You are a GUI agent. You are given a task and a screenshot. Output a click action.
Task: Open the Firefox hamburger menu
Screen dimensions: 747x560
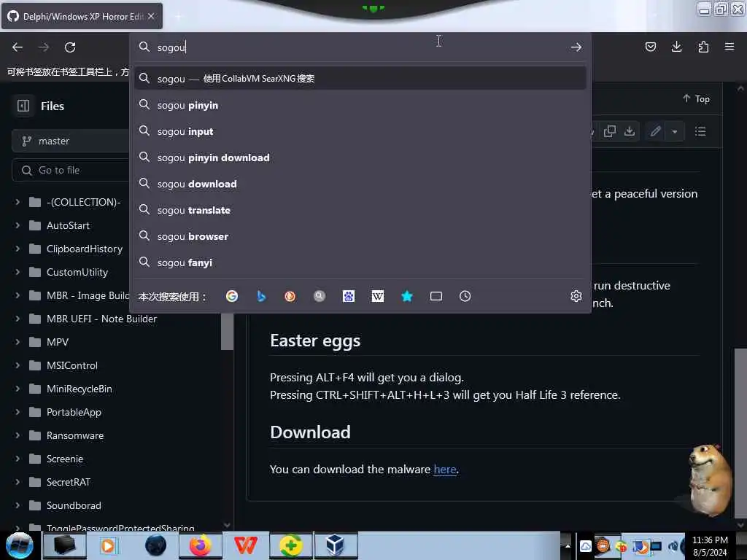click(x=729, y=47)
